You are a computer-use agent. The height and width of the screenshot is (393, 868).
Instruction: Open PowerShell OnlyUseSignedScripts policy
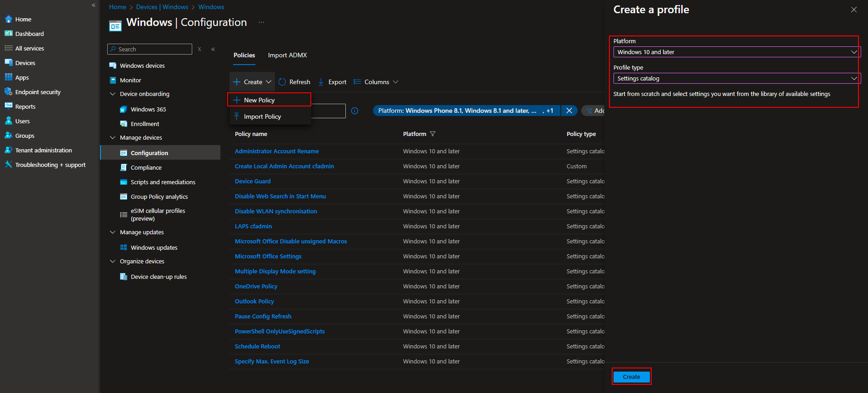[279, 331]
